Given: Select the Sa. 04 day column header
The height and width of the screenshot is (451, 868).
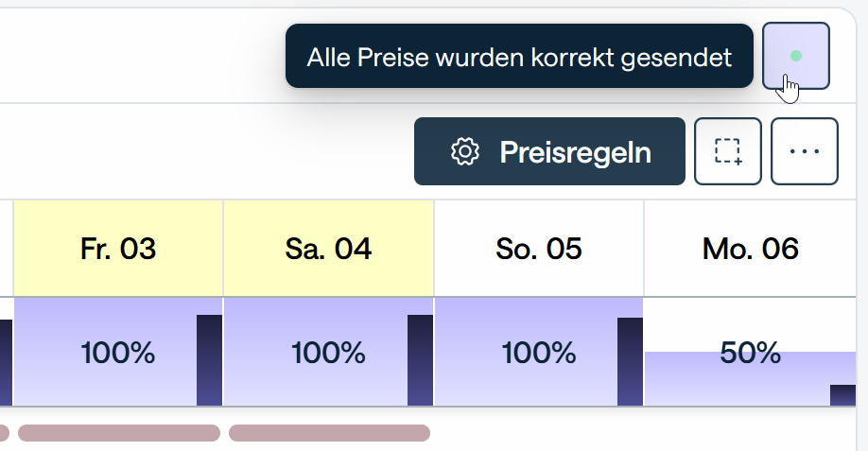Looking at the screenshot, I should click(x=328, y=249).
